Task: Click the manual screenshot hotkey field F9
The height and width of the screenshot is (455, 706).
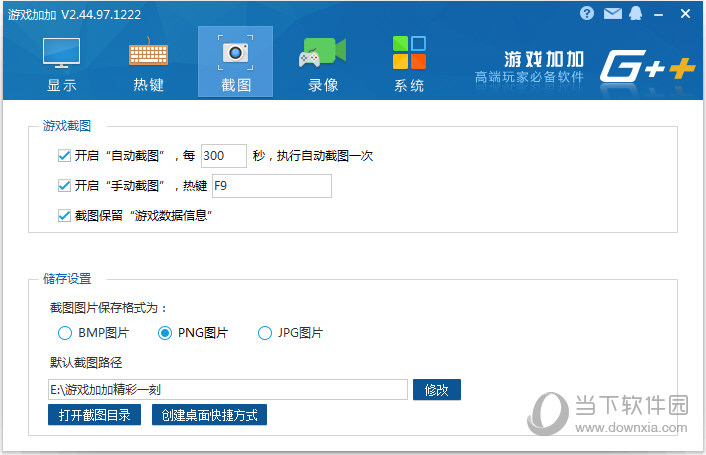Action: click(x=272, y=186)
